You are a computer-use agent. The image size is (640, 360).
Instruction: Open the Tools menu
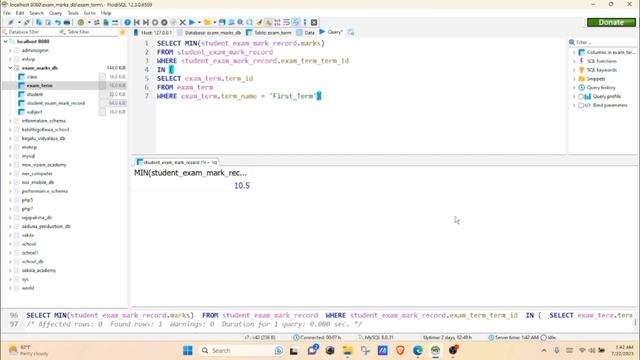pyautogui.click(x=73, y=13)
